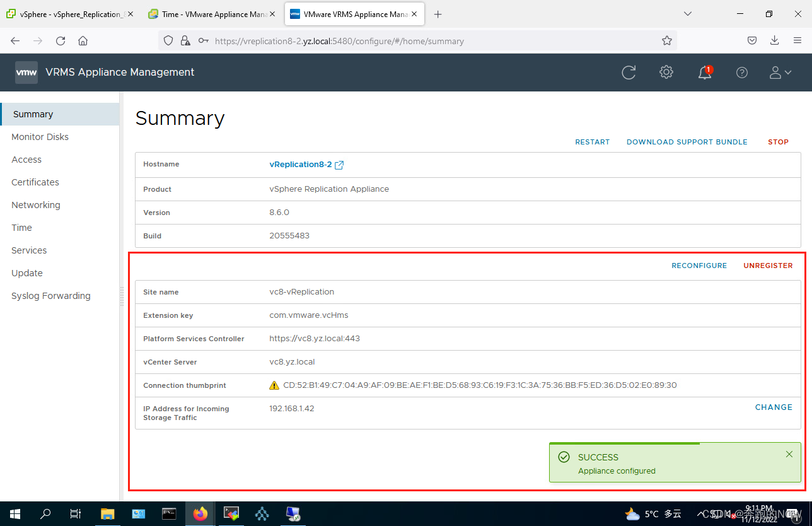Open the help question mark icon
812x526 pixels.
pyautogui.click(x=742, y=73)
